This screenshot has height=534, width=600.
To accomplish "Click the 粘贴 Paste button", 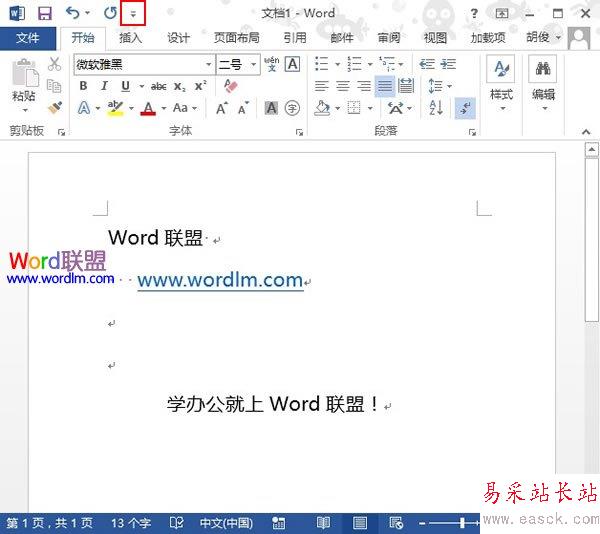I will (25, 85).
